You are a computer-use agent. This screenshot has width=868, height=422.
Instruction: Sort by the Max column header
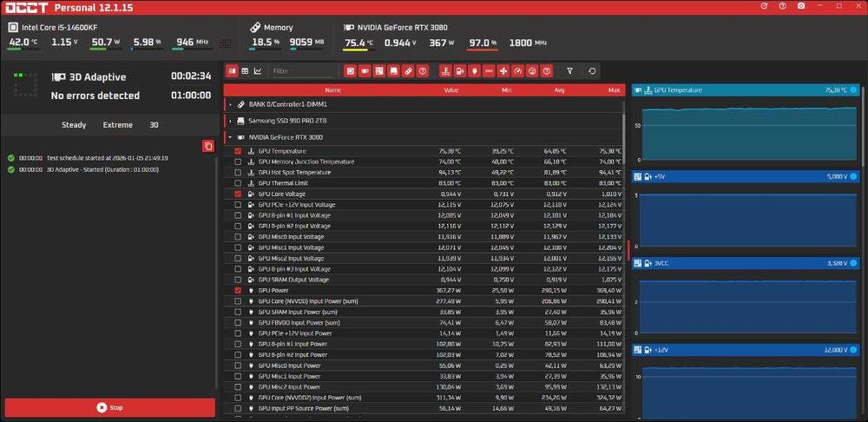614,89
